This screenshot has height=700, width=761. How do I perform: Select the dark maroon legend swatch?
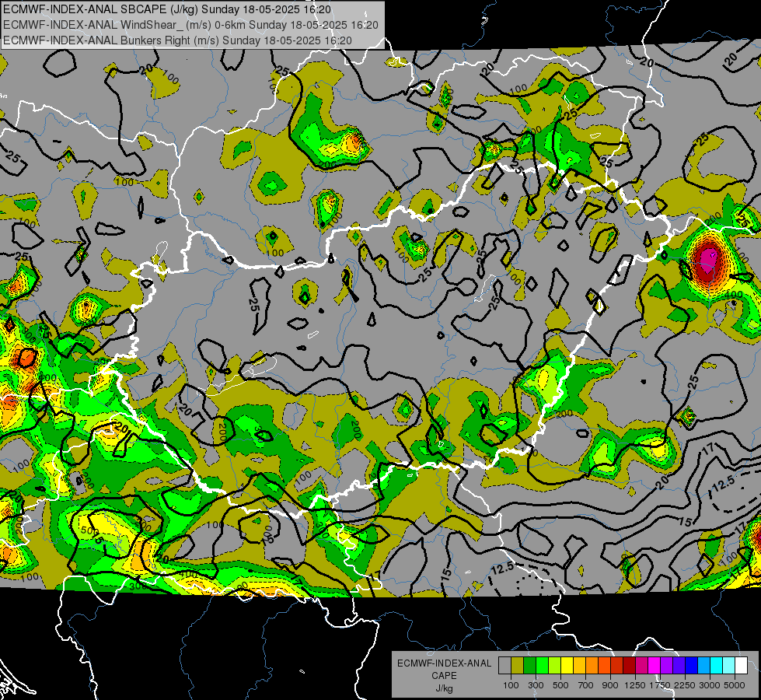pos(629,665)
